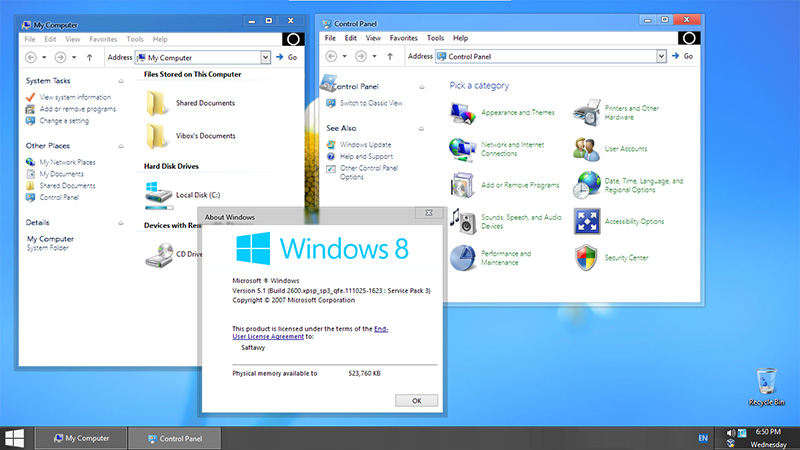
Task: Open the Windows Start button
Action: click(14, 439)
